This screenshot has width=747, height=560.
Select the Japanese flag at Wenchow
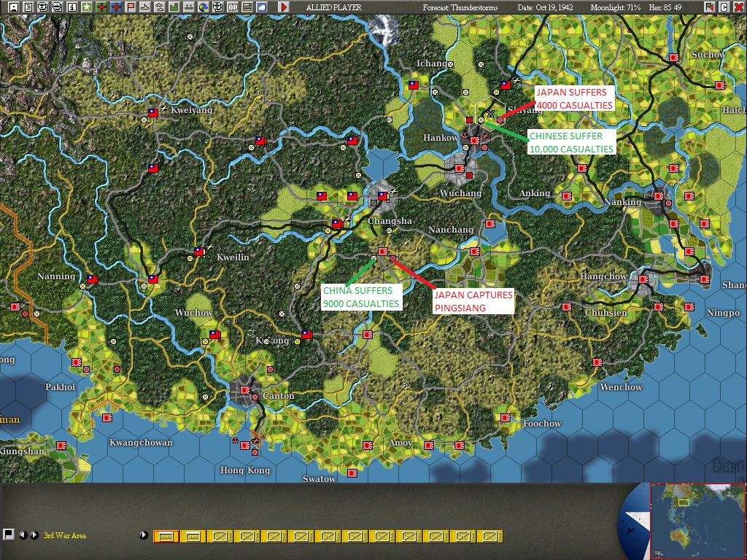click(597, 362)
